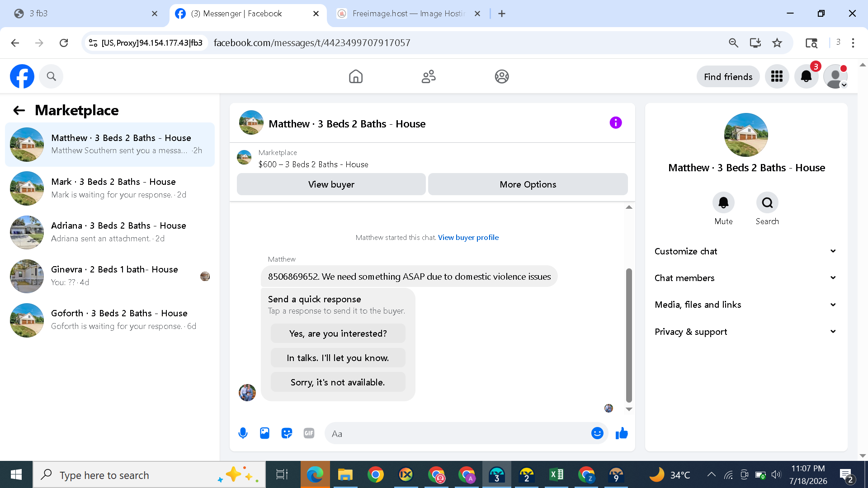Open Adriana's 3 Beds 2 Baths conversation
The image size is (868, 488).
(110, 232)
